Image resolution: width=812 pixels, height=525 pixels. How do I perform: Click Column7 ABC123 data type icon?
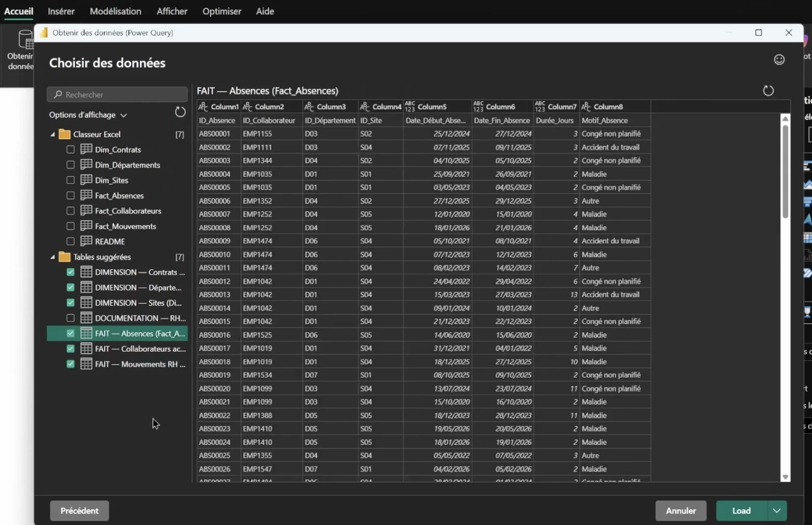tap(540, 106)
